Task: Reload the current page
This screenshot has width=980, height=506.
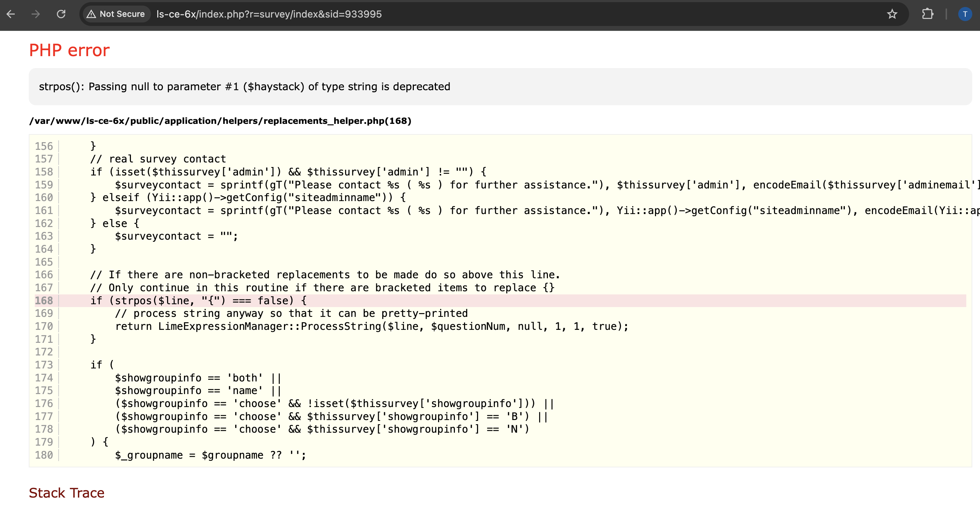Action: [x=61, y=14]
